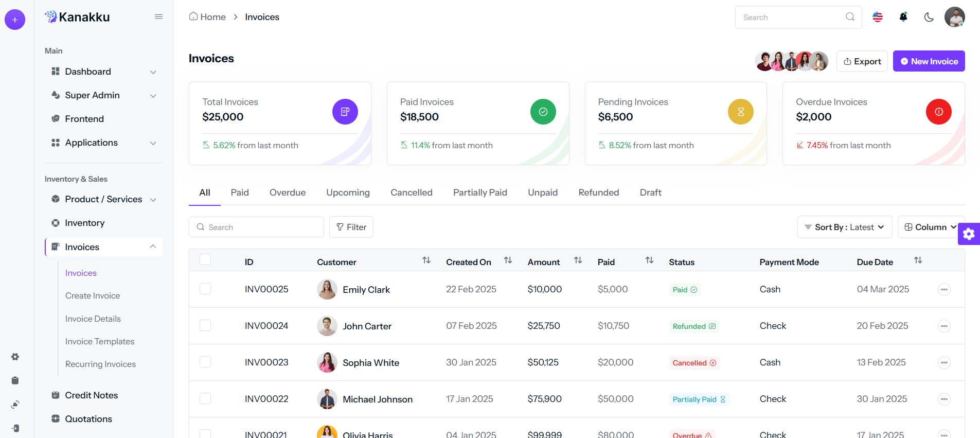The height and width of the screenshot is (438, 980).
Task: Sort table by Customer column arrows
Action: pos(426,260)
